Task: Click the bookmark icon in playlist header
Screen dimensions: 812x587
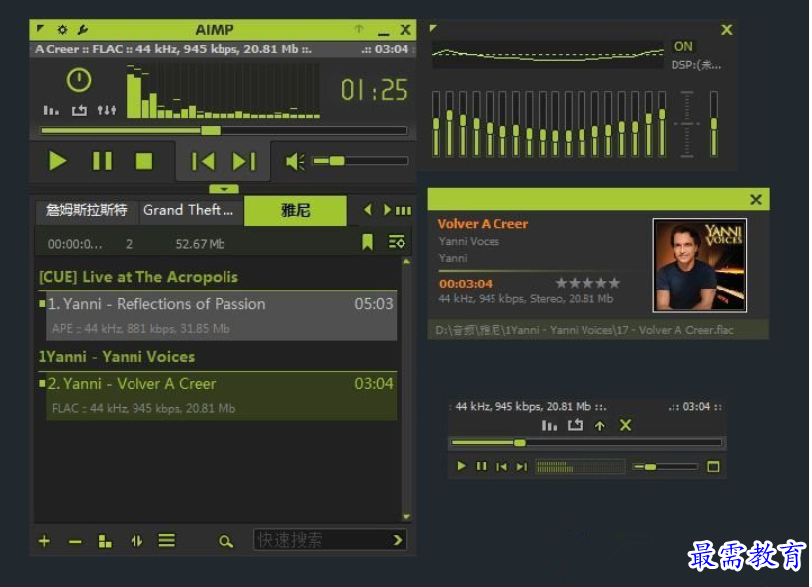Action: [367, 242]
